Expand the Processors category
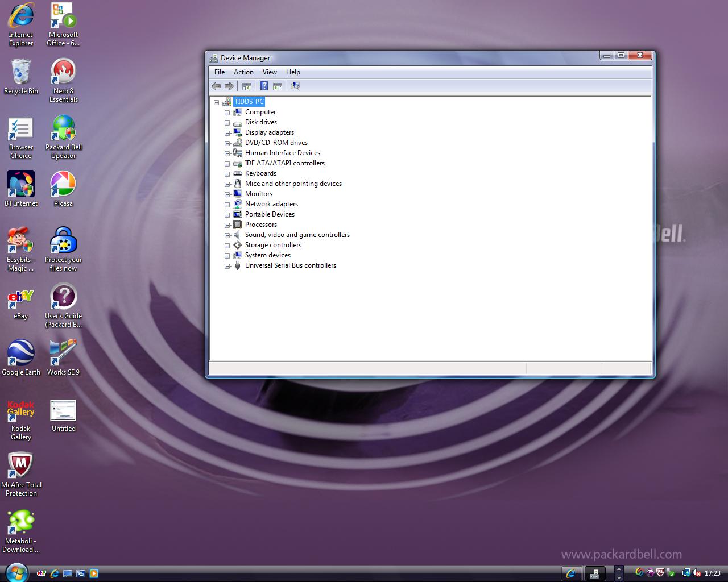The height and width of the screenshot is (582, 728). point(227,225)
